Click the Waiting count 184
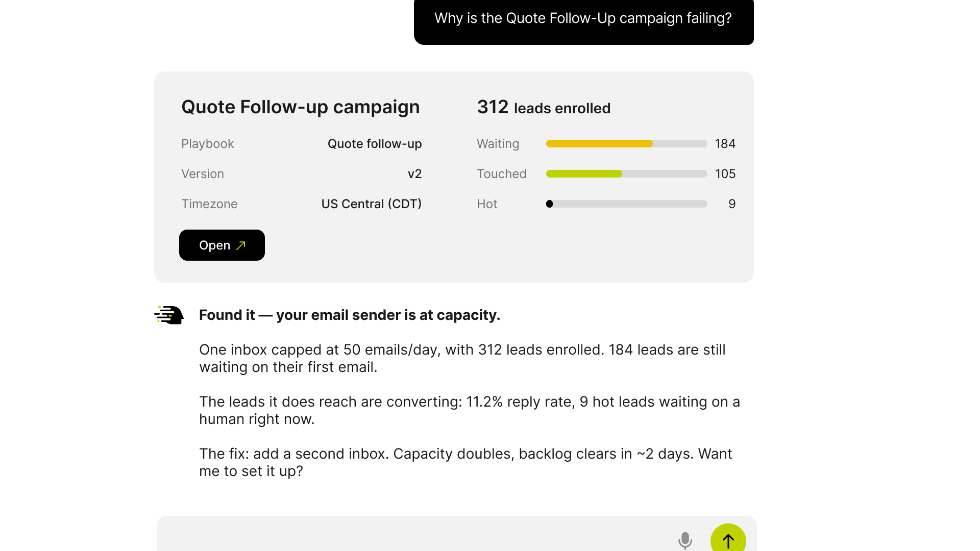The image size is (980, 551). (725, 144)
